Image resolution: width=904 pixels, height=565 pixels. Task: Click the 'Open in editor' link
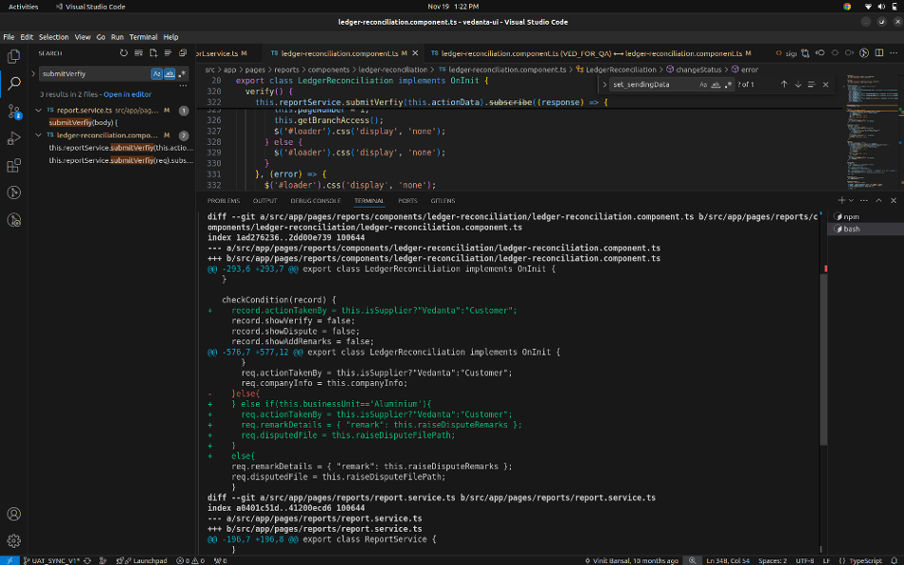[x=127, y=94]
